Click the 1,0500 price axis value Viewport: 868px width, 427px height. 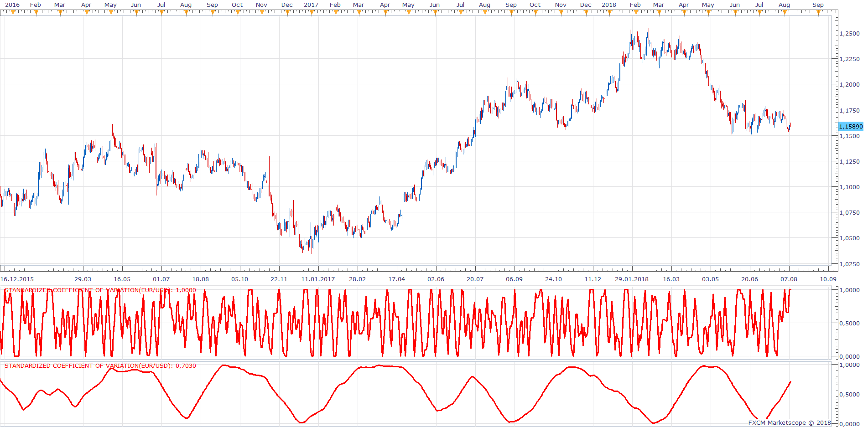pyautogui.click(x=850, y=238)
